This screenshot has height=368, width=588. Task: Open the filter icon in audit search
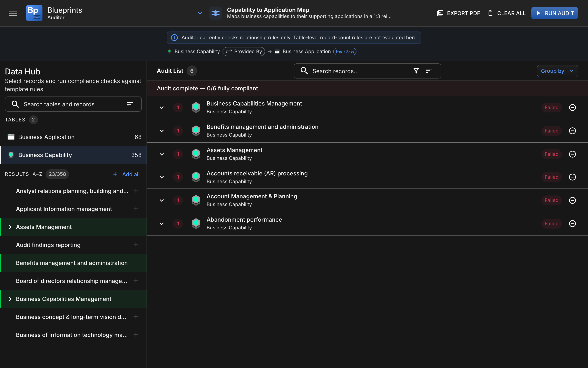(x=416, y=71)
